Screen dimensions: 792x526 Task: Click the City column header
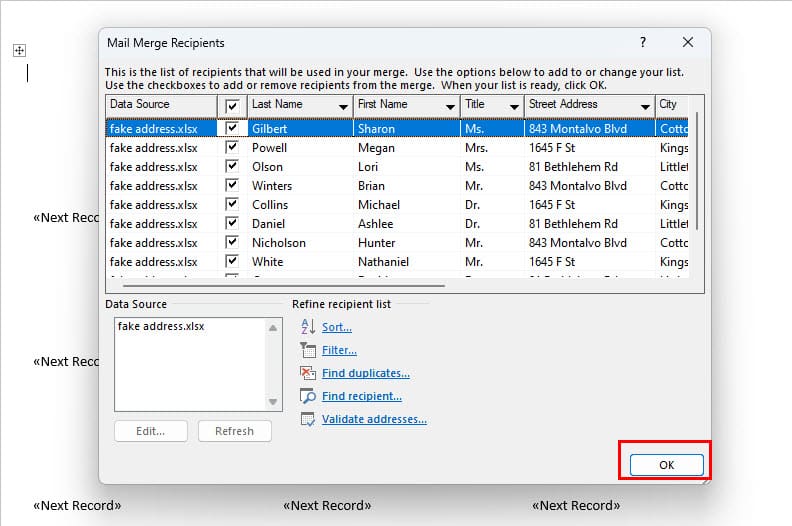pos(672,105)
